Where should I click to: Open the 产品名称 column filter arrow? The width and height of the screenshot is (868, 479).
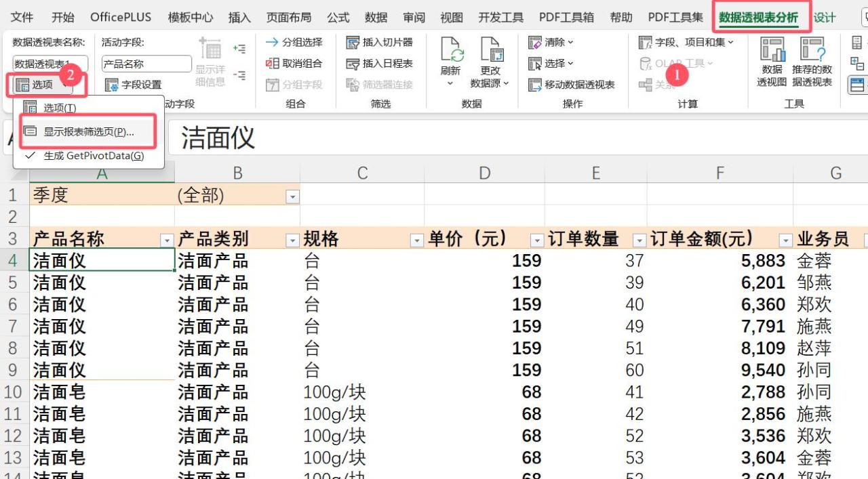pyautogui.click(x=167, y=240)
